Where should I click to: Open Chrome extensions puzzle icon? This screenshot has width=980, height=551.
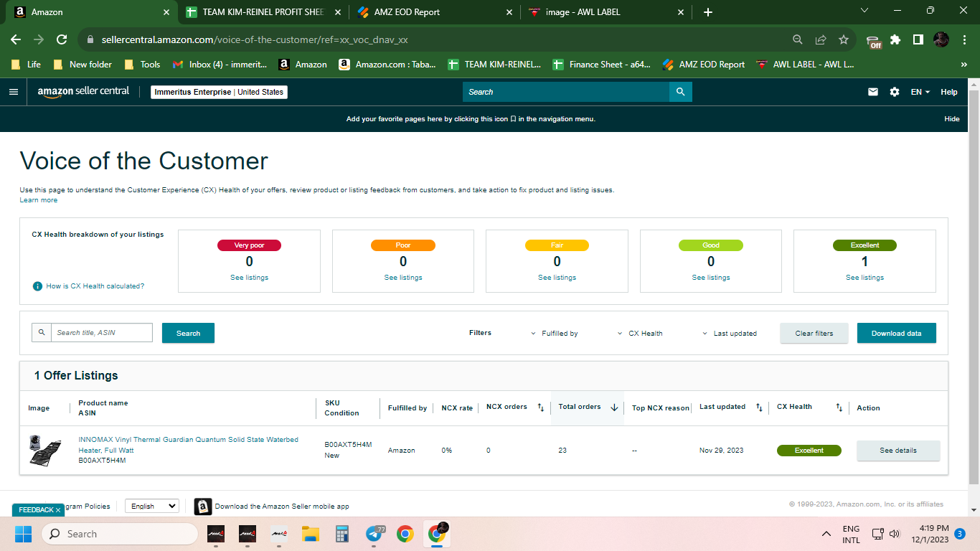(x=895, y=40)
